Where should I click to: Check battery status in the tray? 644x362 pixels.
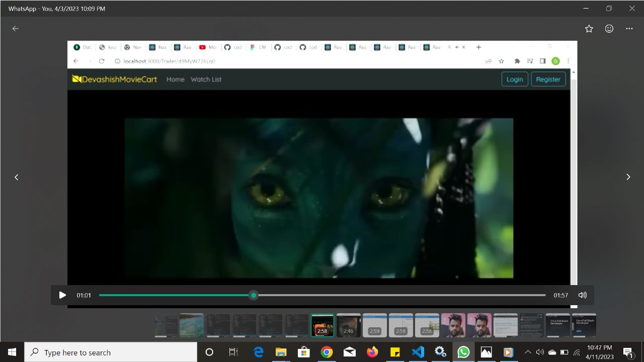click(565, 352)
